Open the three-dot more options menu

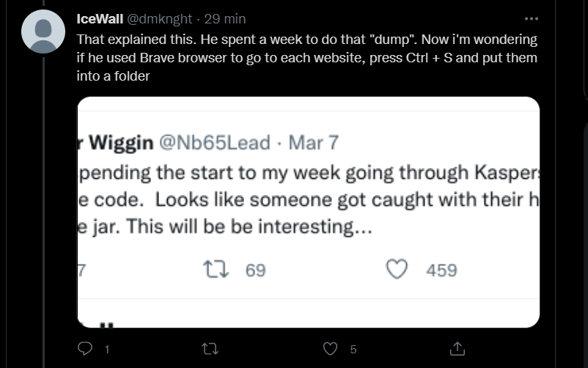pyautogui.click(x=532, y=18)
